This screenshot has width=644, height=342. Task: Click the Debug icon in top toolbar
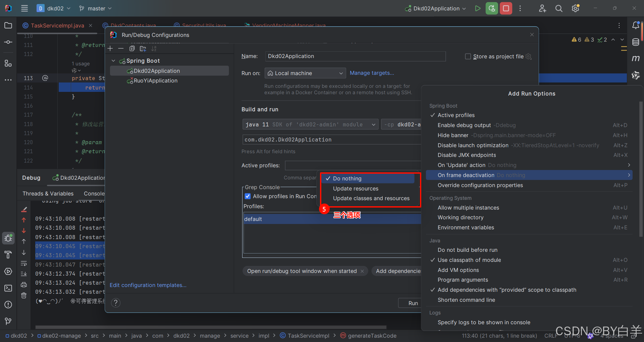(x=492, y=8)
